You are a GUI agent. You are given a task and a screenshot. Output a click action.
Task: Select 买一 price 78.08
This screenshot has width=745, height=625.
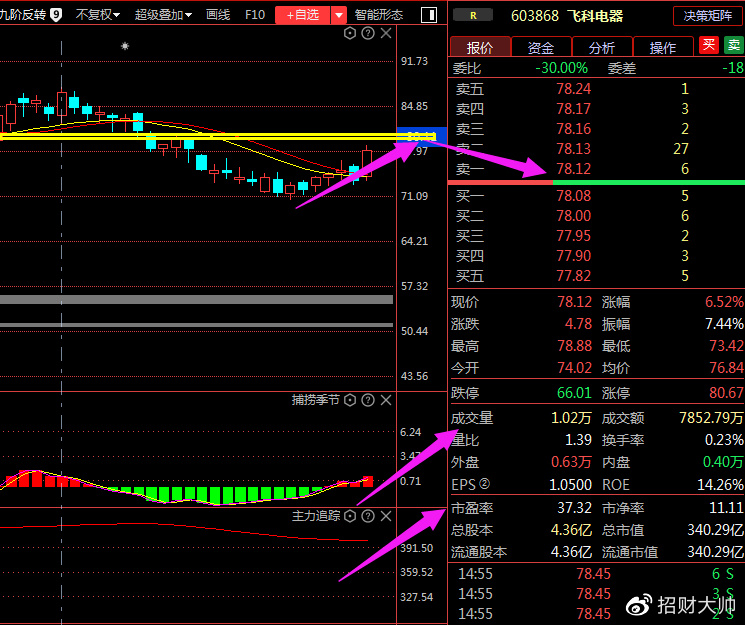coord(573,196)
